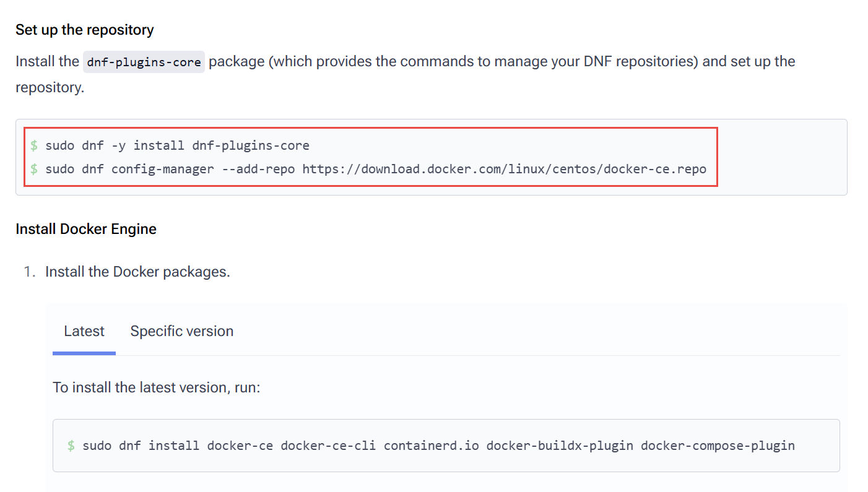Click the dollar prompt before dnf -y install
This screenshot has height=492, width=868.
(34, 145)
